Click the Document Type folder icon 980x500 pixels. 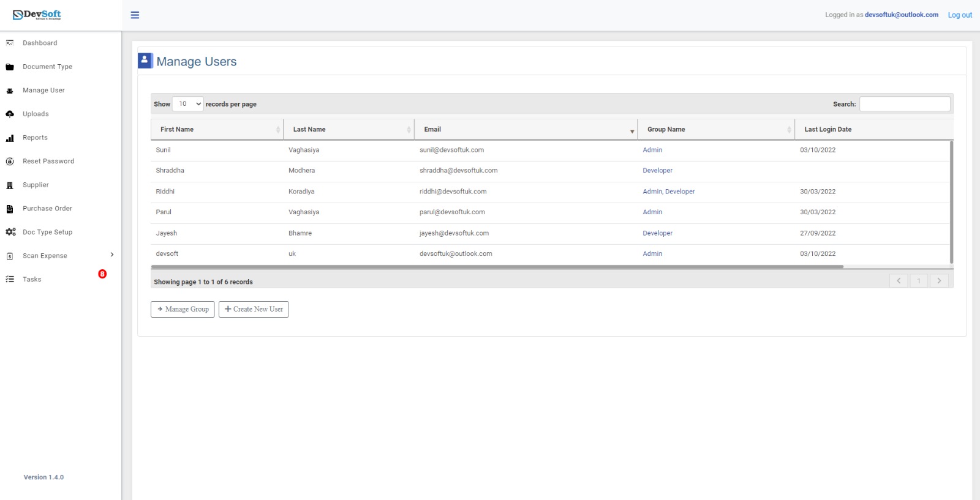click(10, 67)
